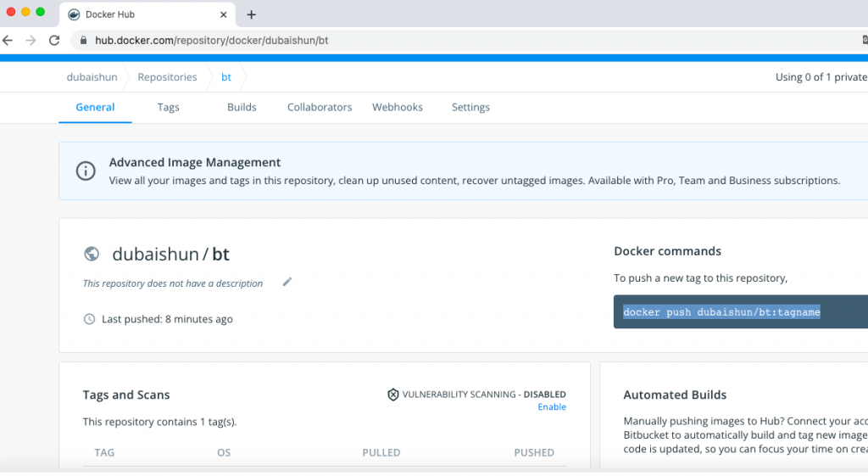Click the padlock icon in the address bar
This screenshot has width=868, height=476.
(84, 41)
